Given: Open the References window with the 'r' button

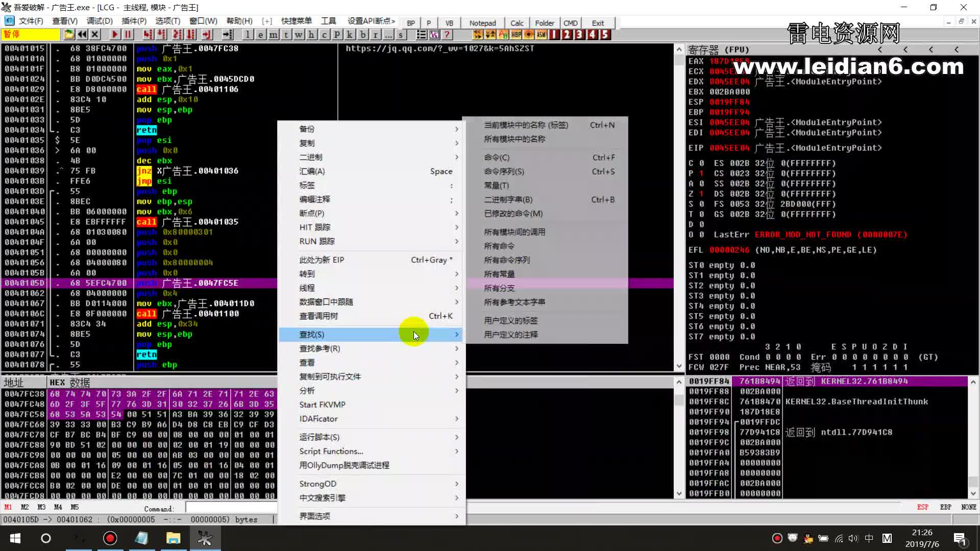Looking at the screenshot, I should tap(376, 34).
